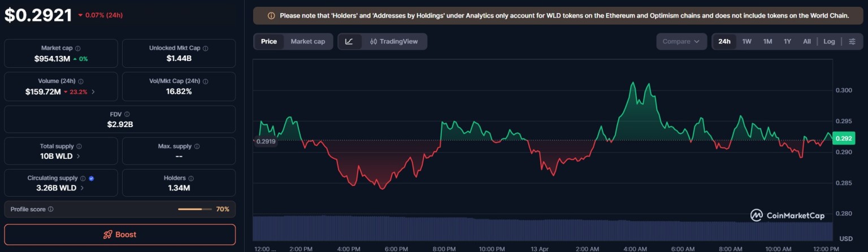This screenshot has width=868, height=252.
Task: Click the Unlocked Mkt Cap info icon
Action: click(x=205, y=49)
